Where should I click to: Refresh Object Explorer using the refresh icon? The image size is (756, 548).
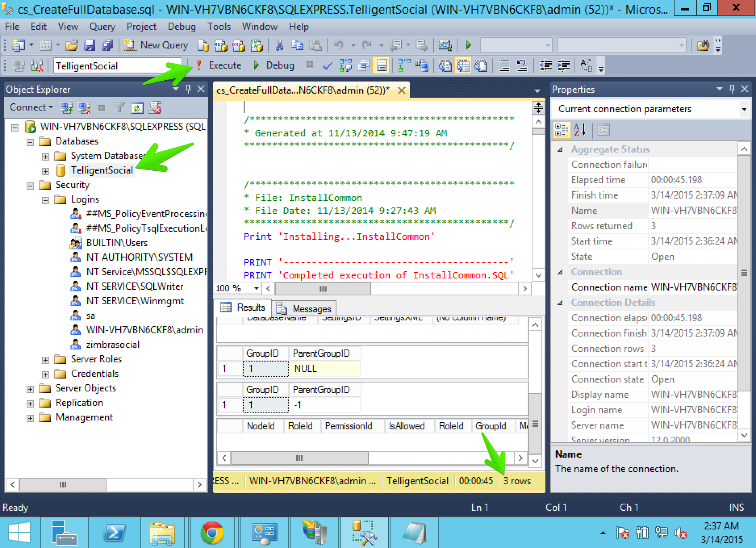coord(137,108)
